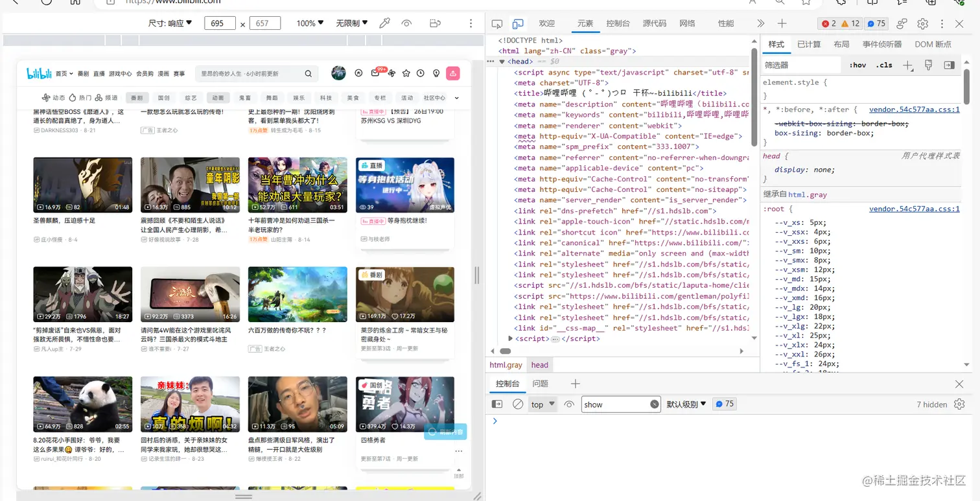Viewport: 980px width, 501px height.
Task: Toggle the console sidebar icon
Action: point(497,404)
